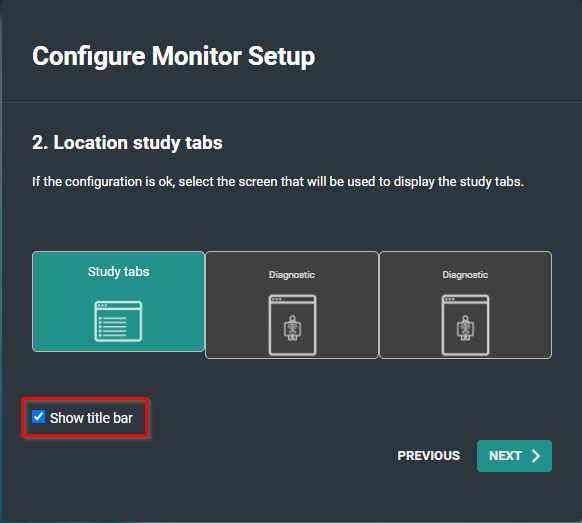Image resolution: width=582 pixels, height=523 pixels.
Task: Click the header divider below the title
Action: pos(292,102)
